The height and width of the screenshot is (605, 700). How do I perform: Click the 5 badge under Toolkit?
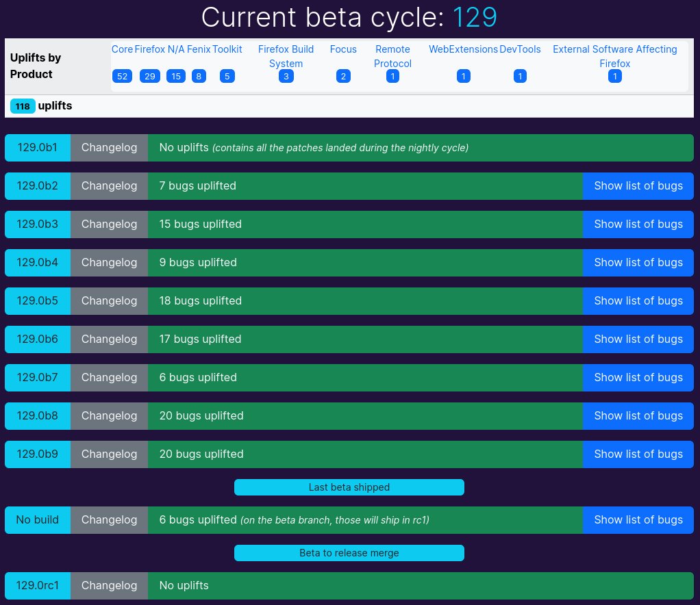tap(227, 76)
